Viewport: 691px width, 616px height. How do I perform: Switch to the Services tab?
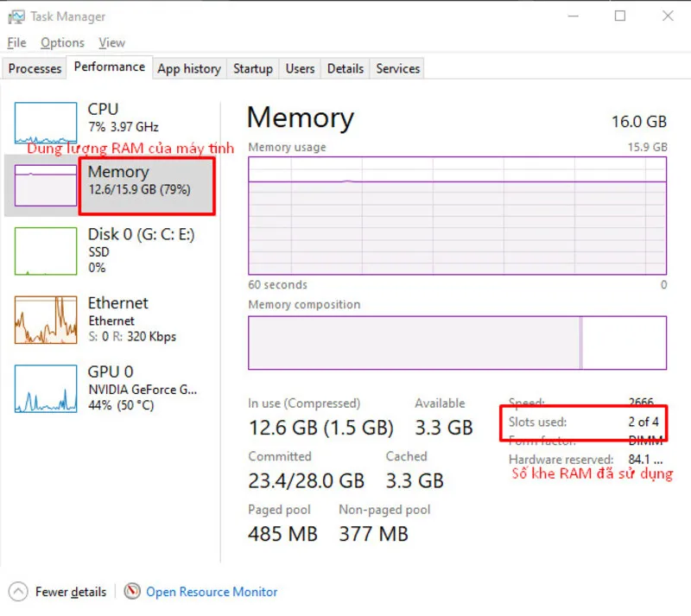point(396,68)
